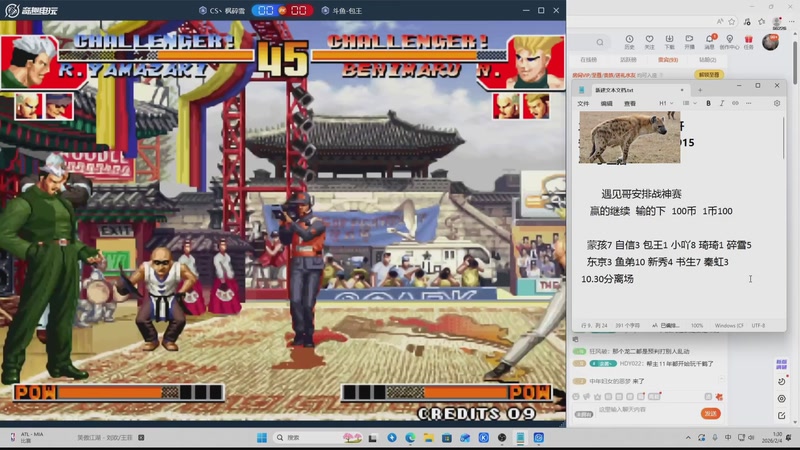
Task: Click the taskbar search box
Action: pyautogui.click(x=317, y=438)
